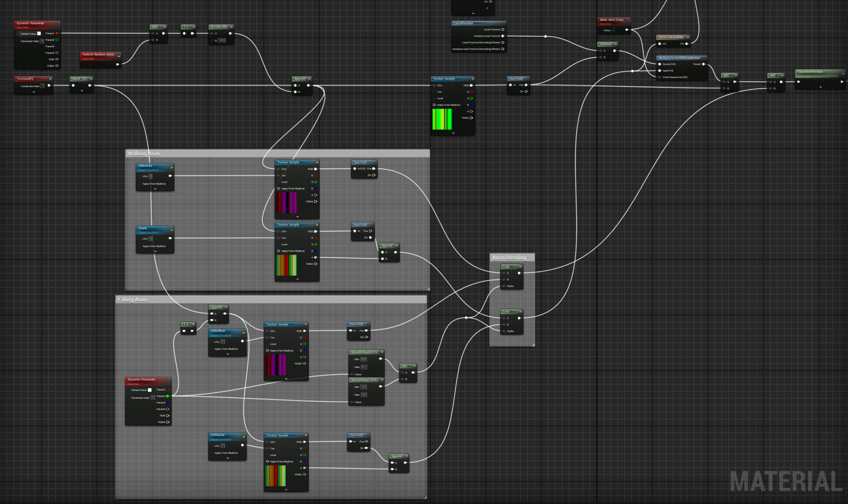Image resolution: width=848 pixels, height=504 pixels.
Task: Expand the FallOffset node chevron
Action: (x=243, y=332)
